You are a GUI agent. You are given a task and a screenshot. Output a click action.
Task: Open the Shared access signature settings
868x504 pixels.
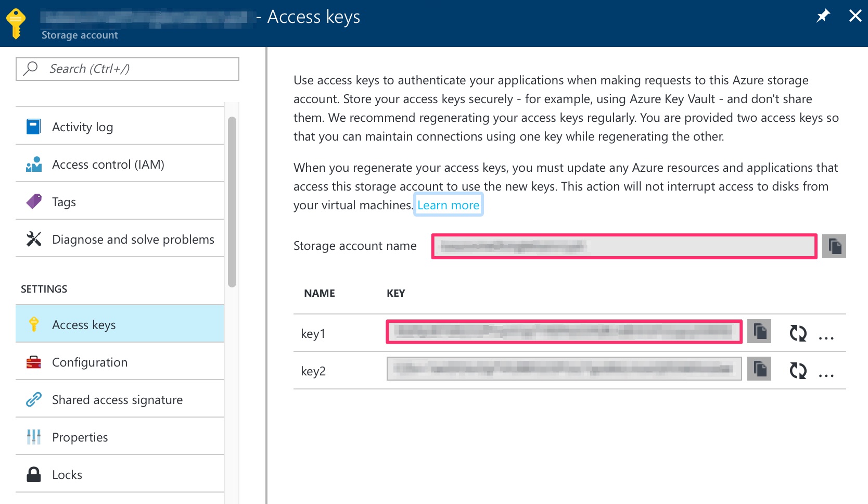(x=117, y=399)
